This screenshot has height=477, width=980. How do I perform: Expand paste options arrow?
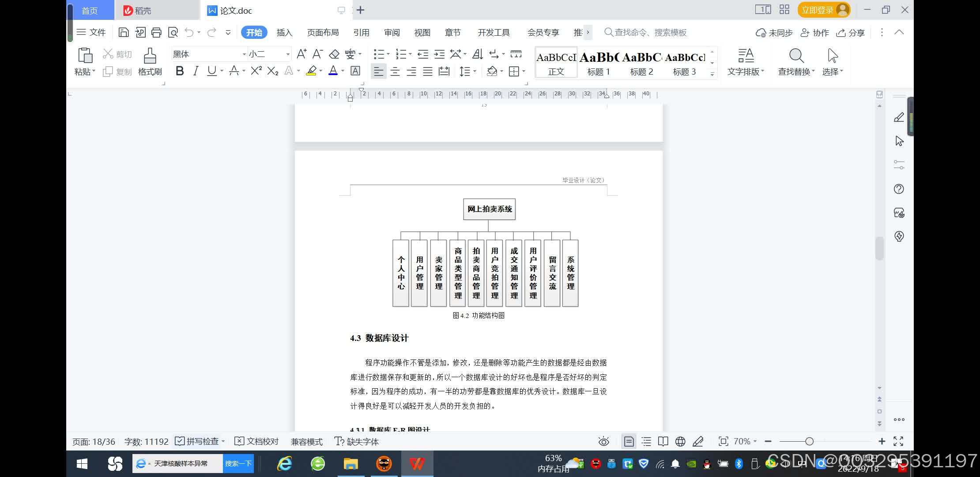click(94, 71)
